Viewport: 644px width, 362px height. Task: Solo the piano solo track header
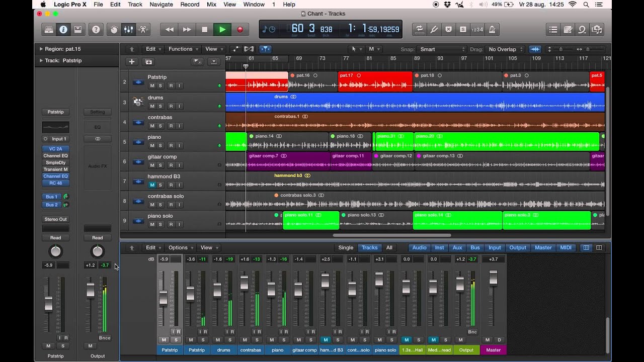coord(160,224)
